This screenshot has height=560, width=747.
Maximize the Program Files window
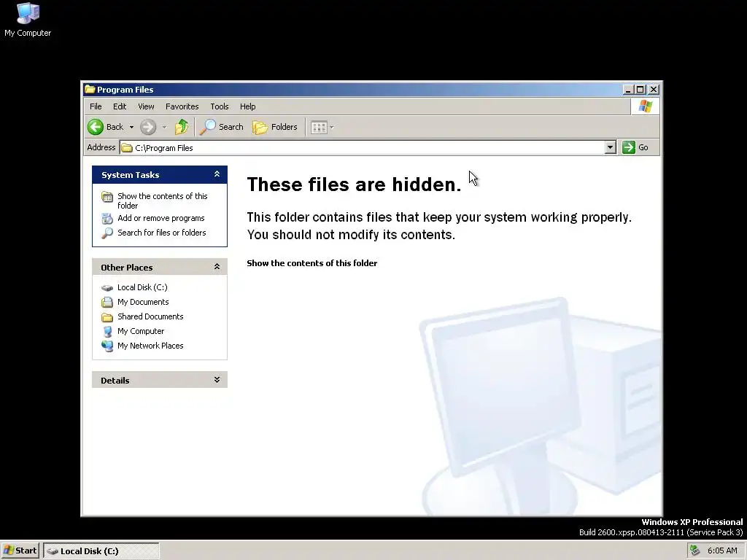[x=640, y=89]
